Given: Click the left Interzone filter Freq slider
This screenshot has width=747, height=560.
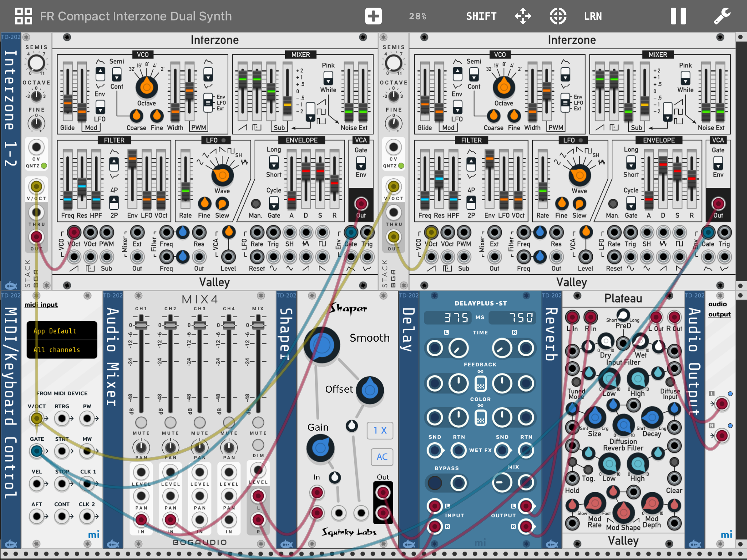Looking at the screenshot, I should (67, 199).
